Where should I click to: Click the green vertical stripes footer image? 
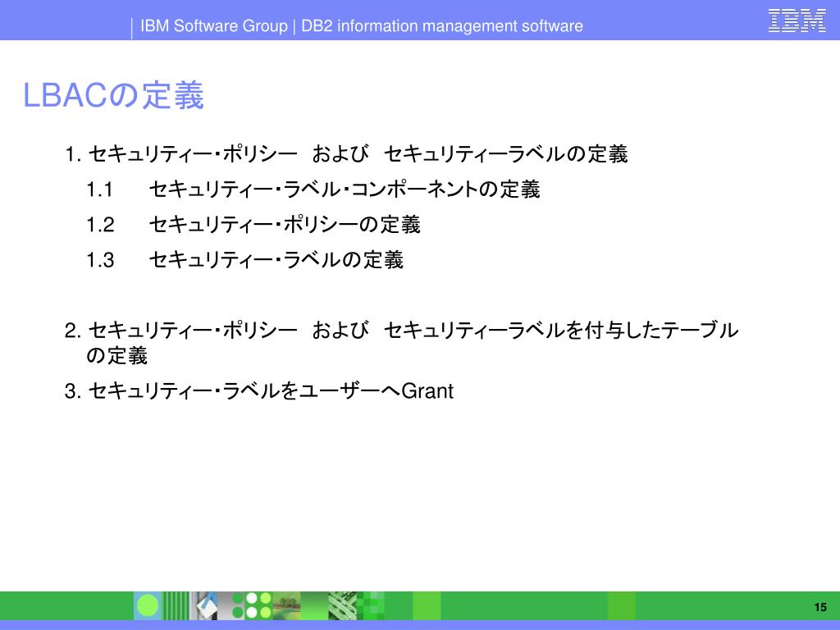click(176, 606)
